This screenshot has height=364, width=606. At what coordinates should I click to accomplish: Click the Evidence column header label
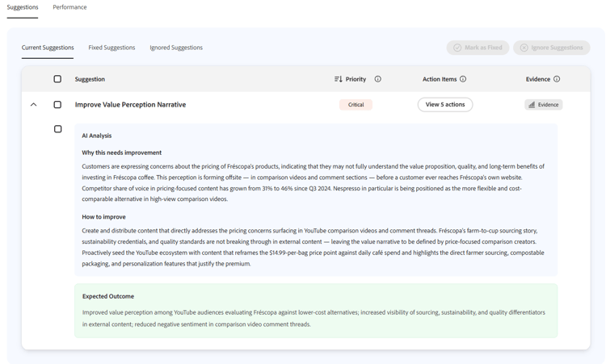coord(537,79)
